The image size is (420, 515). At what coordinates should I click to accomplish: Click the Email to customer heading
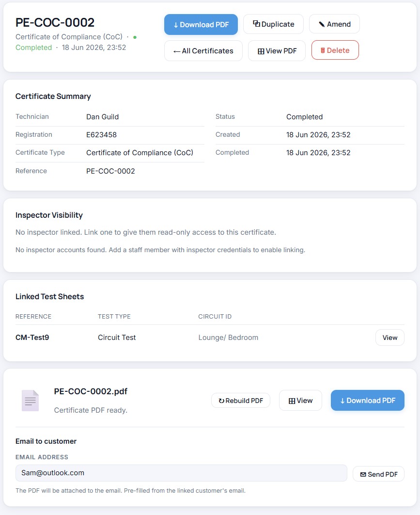[46, 441]
